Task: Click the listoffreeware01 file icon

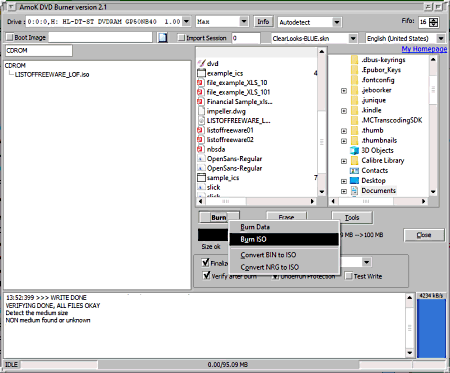Action: [x=200, y=130]
